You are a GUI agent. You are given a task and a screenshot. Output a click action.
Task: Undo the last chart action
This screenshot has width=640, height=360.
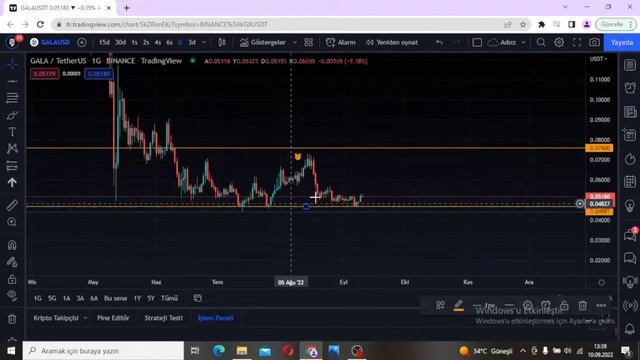point(439,42)
